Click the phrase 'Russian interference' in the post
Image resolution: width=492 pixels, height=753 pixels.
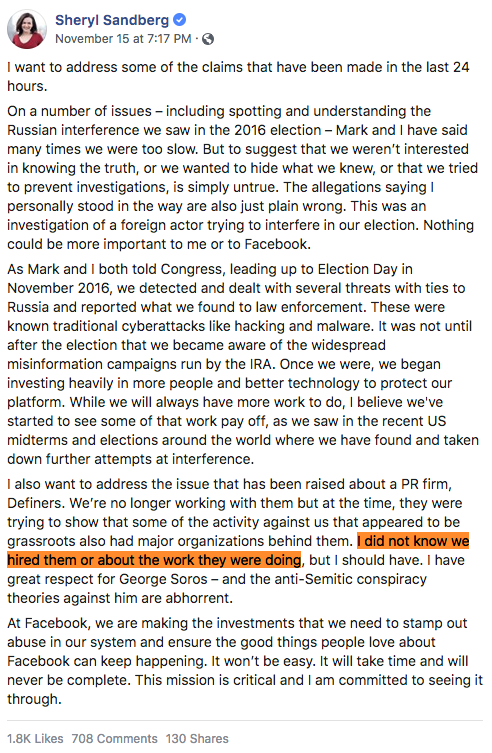click(x=68, y=130)
